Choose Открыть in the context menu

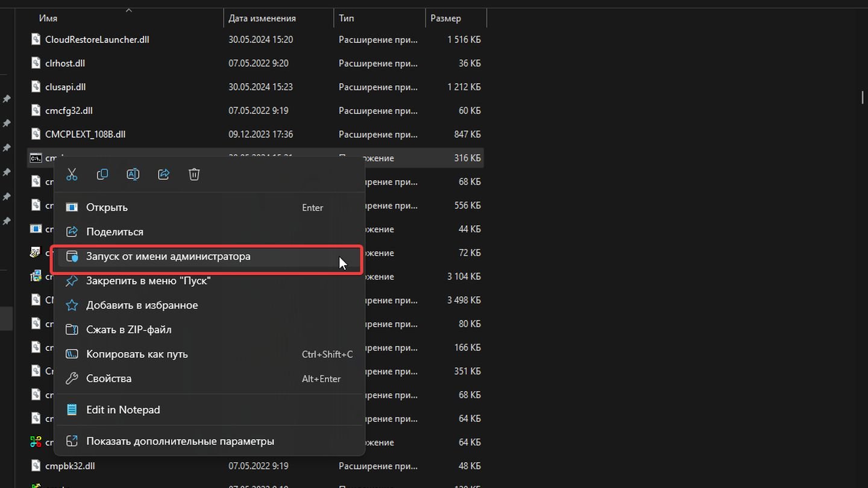click(x=209, y=207)
